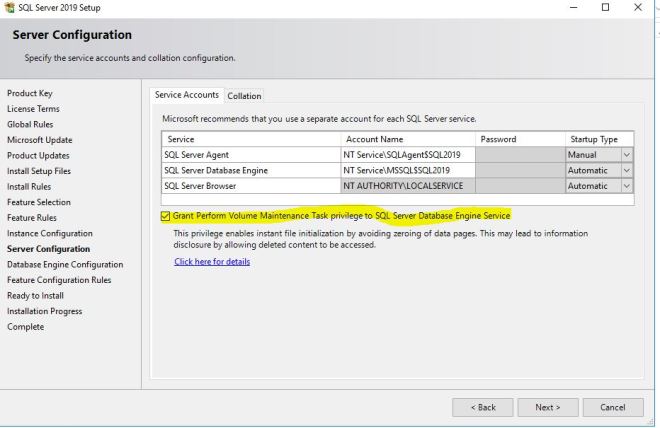The image size is (660, 428).
Task: Click Product Key in the steps list
Action: [x=29, y=93]
